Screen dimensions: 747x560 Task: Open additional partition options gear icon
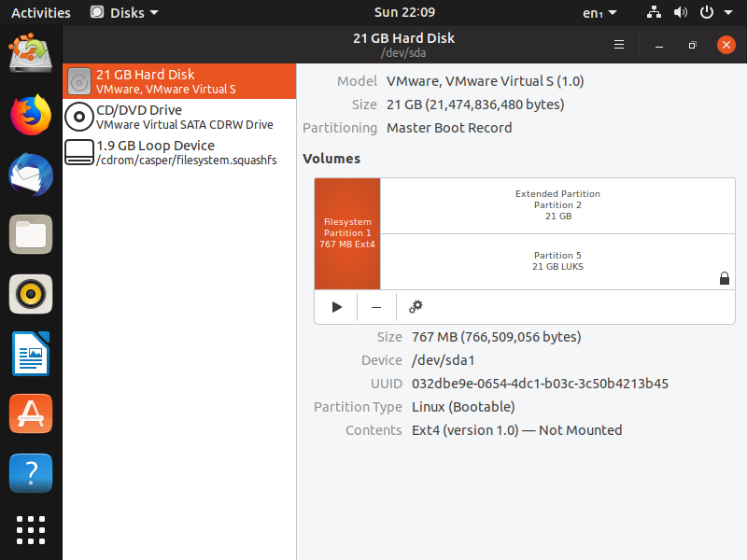pos(416,306)
